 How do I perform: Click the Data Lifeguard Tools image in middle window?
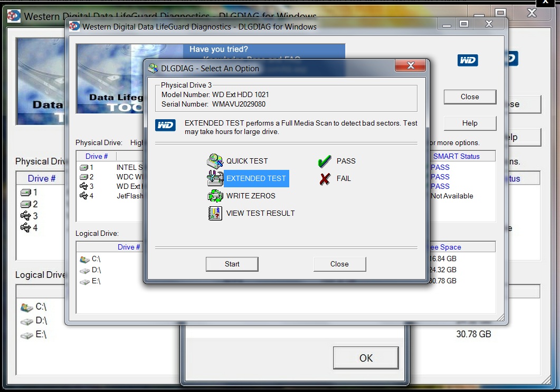point(110,79)
